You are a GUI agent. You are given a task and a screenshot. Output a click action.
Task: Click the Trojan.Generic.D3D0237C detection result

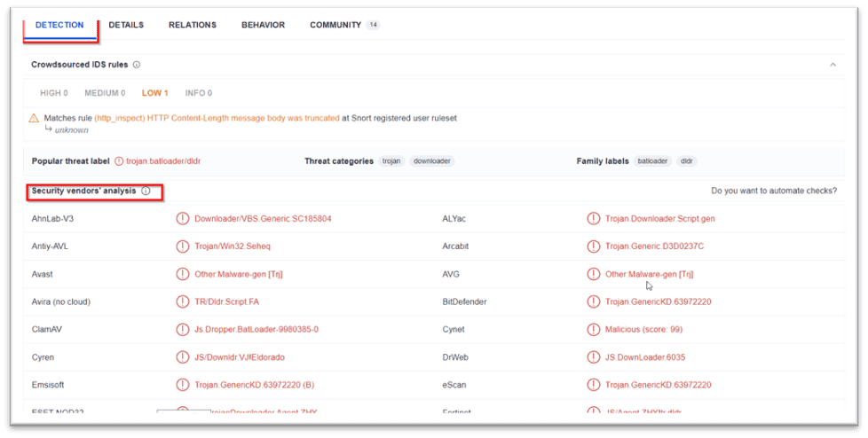point(654,246)
